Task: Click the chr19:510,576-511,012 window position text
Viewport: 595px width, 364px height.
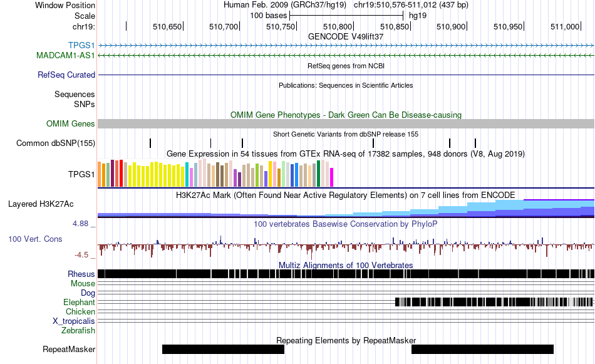Action: coord(411,5)
